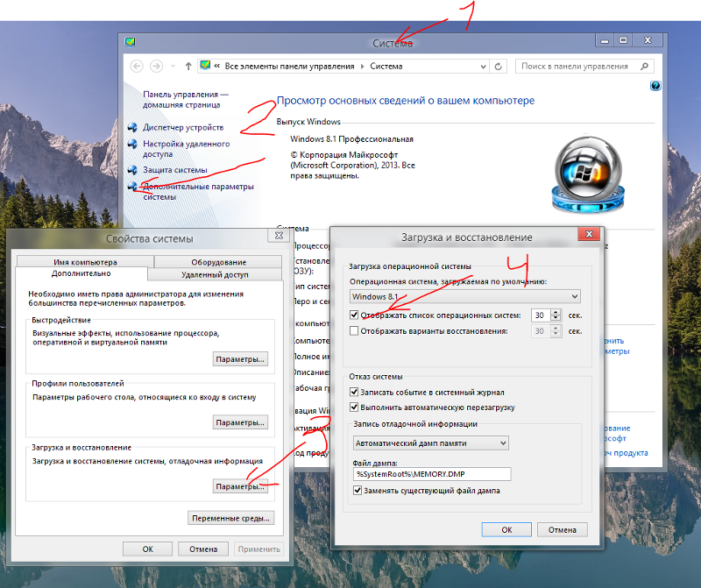Refresh the Система page
Viewport: 701px width, 588px height.
click(x=498, y=67)
